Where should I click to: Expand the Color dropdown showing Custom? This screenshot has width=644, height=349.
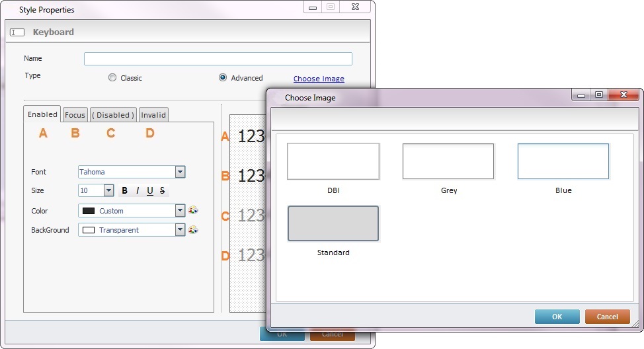(180, 211)
